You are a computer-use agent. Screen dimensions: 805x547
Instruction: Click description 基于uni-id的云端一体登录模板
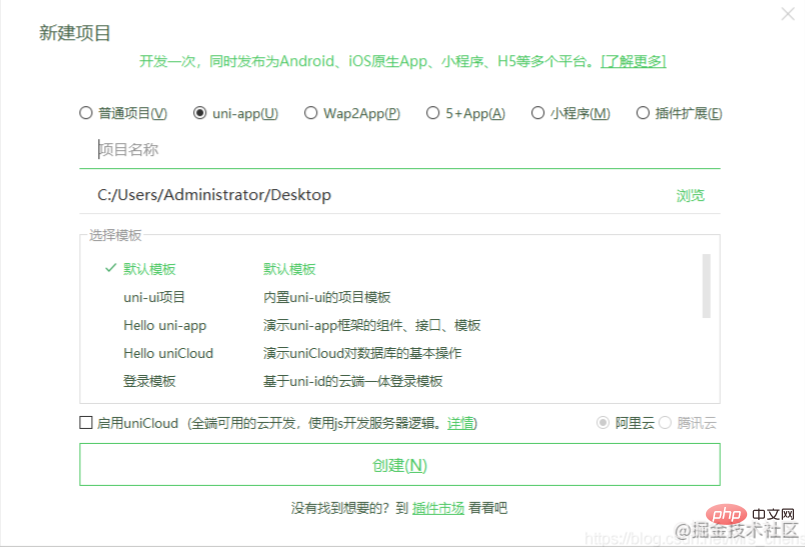pos(353,382)
